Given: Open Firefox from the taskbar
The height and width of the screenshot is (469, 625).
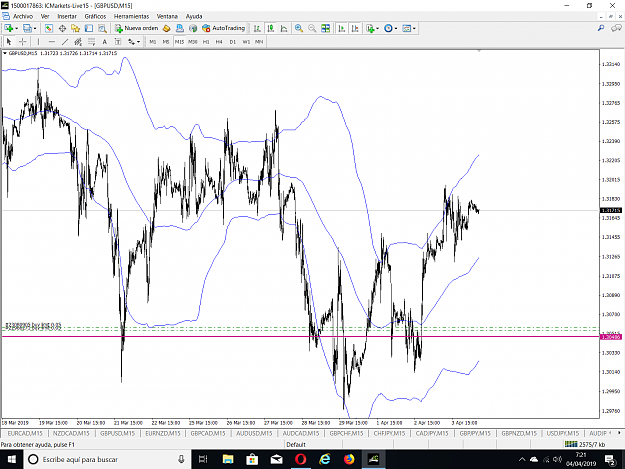Looking at the screenshot, I should pos(349,459).
